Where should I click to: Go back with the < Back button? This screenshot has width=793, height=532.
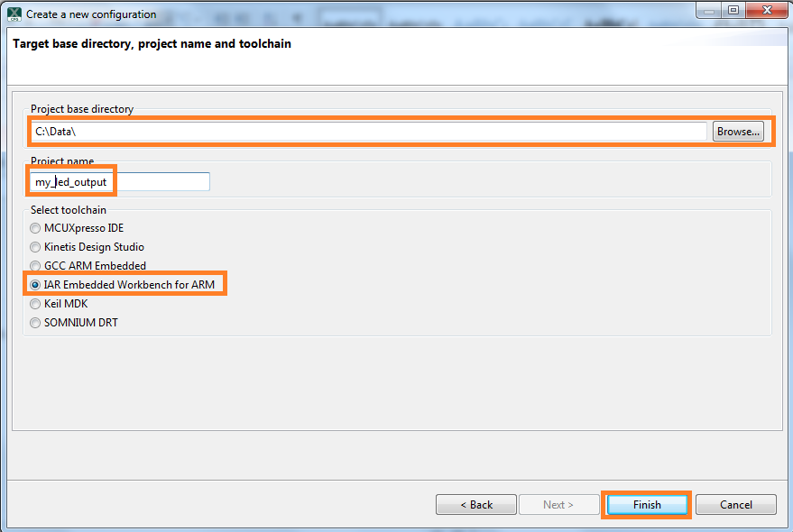point(476,505)
